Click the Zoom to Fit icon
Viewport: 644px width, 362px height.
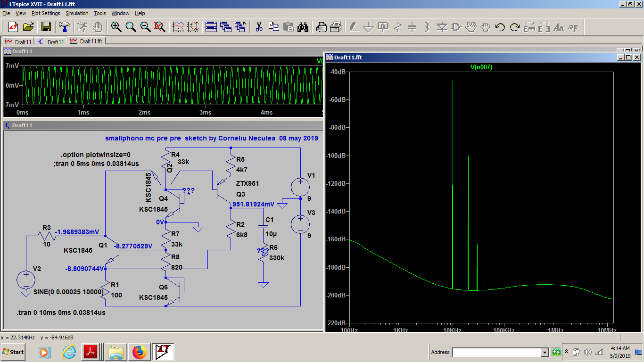(160, 26)
